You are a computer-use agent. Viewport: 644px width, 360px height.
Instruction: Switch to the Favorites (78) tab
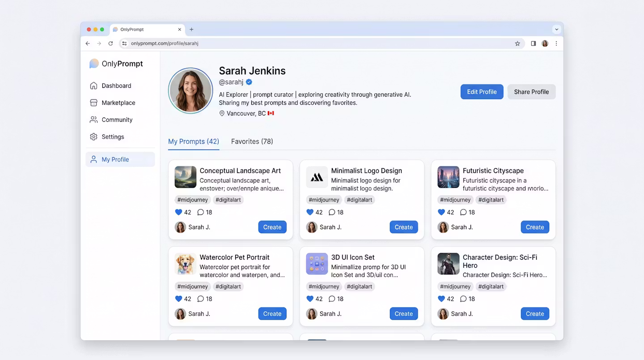252,141
